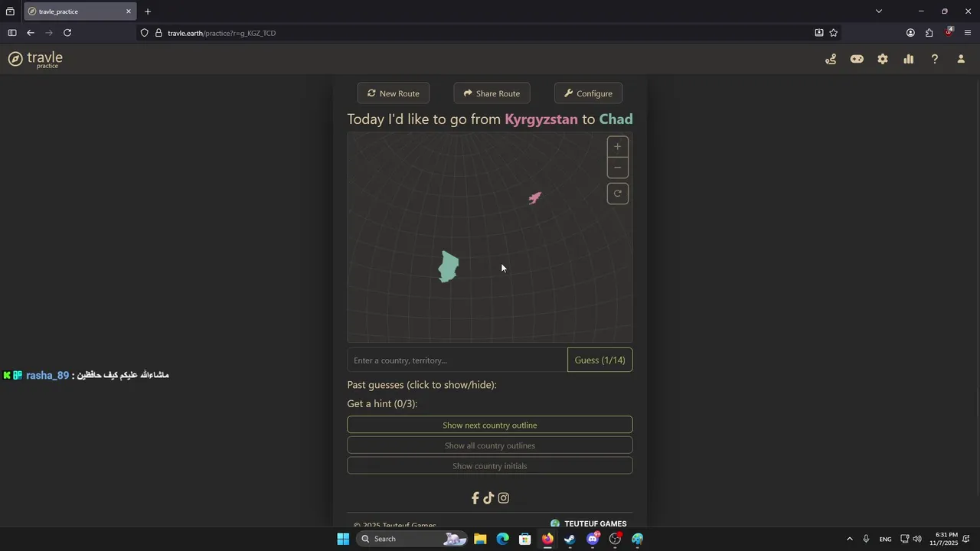Zoom out on the map
The width and height of the screenshot is (980, 551).
(x=618, y=168)
